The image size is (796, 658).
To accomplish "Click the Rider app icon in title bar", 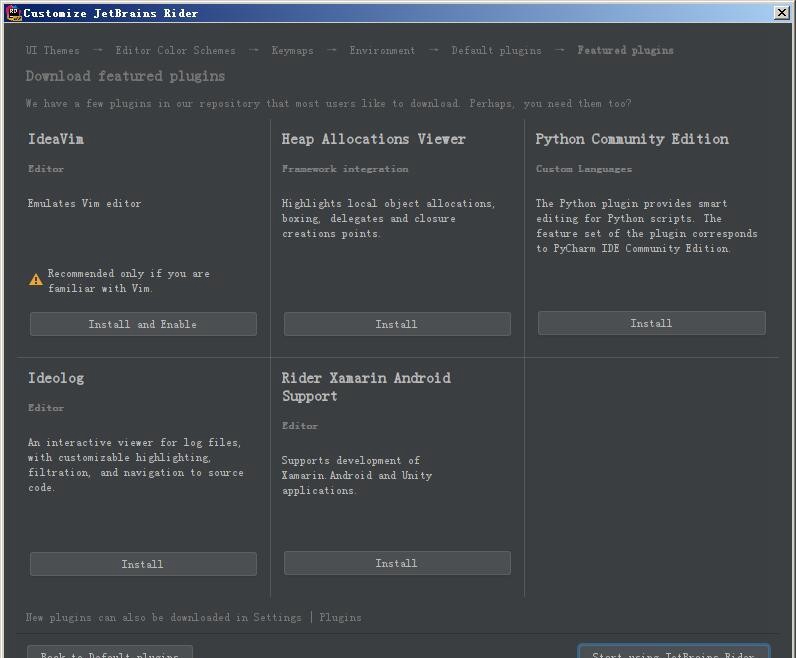I will [14, 13].
